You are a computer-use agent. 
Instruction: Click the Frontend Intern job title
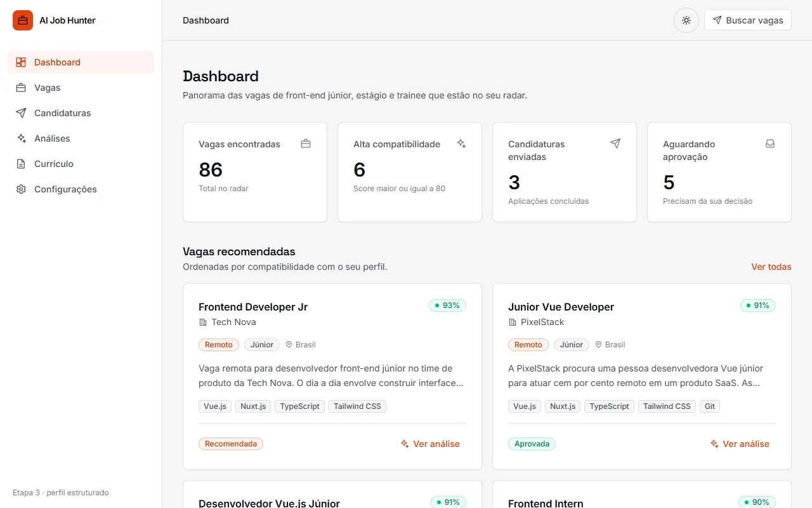click(x=546, y=503)
